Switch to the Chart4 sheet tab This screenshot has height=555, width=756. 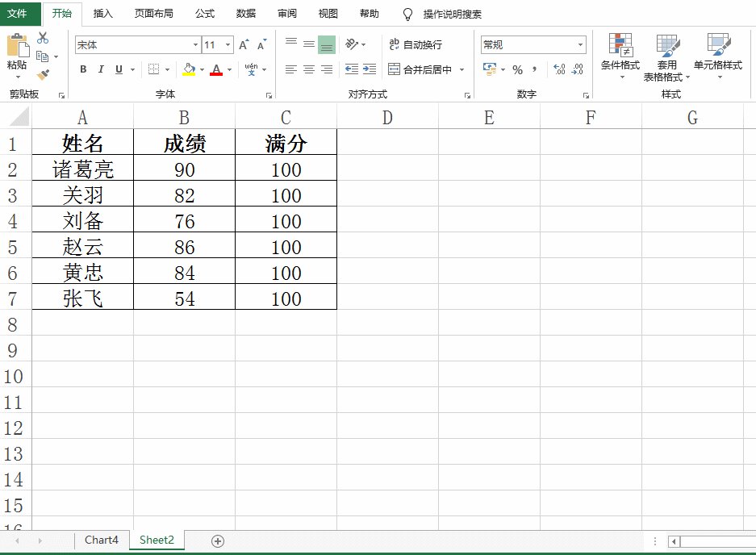[101, 540]
